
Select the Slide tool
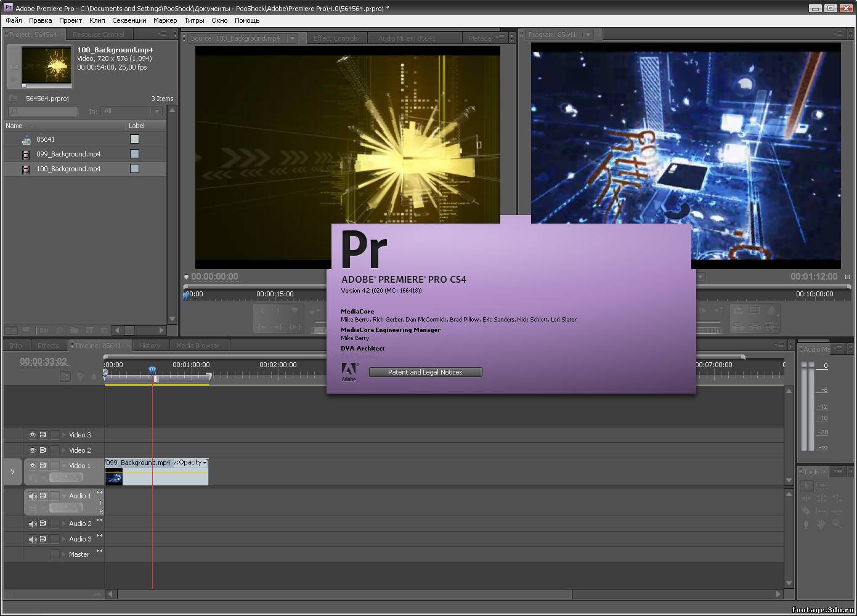point(837,511)
